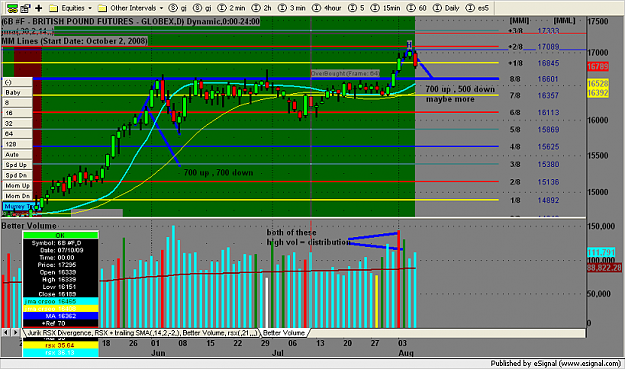Click the Jun month label on time axis
Screen dimensions: 625x369
[x=158, y=353]
